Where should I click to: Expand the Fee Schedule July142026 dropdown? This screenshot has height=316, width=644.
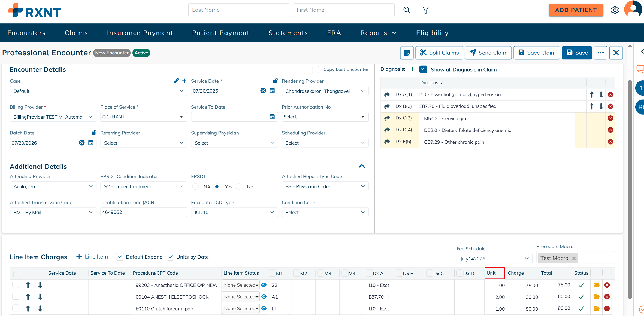(494, 259)
